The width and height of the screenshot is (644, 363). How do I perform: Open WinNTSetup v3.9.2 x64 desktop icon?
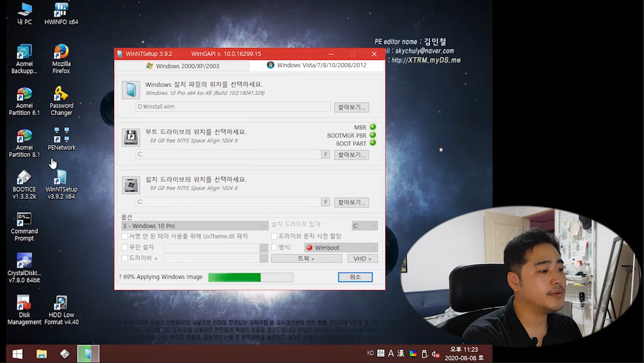point(61,185)
